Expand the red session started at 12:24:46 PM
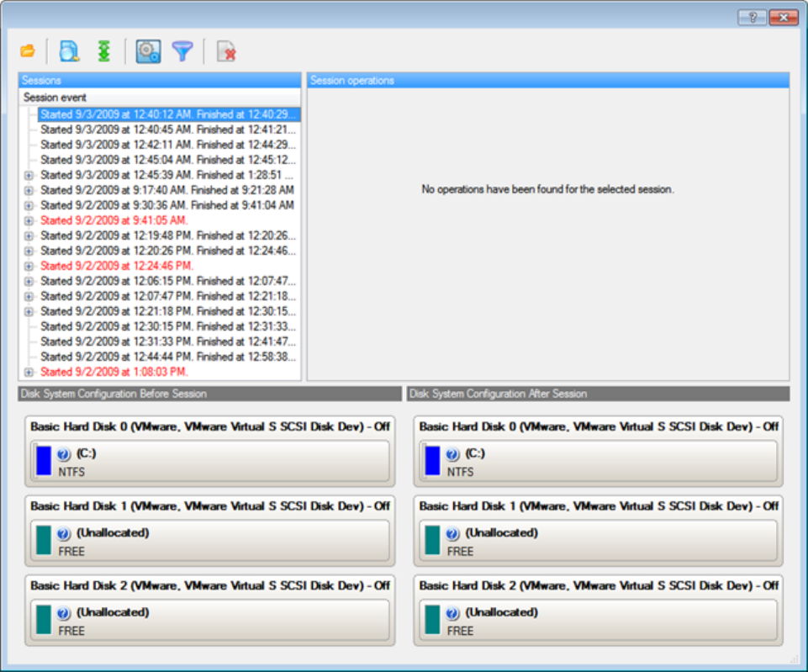Viewport: 808px width, 672px height. point(29,266)
